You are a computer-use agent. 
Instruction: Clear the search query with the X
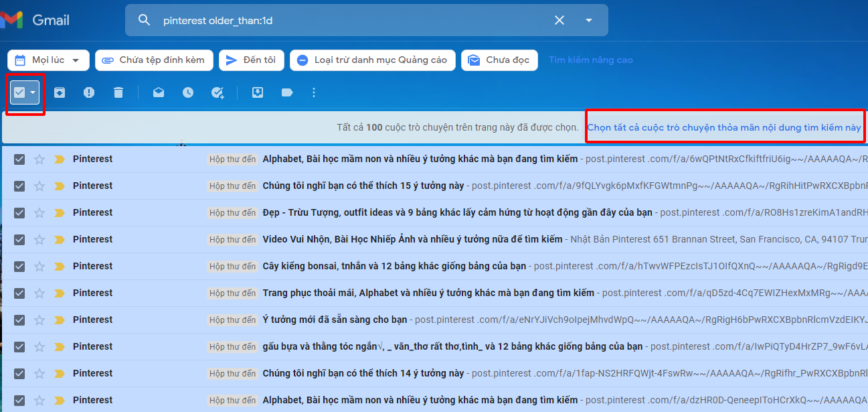(x=559, y=20)
